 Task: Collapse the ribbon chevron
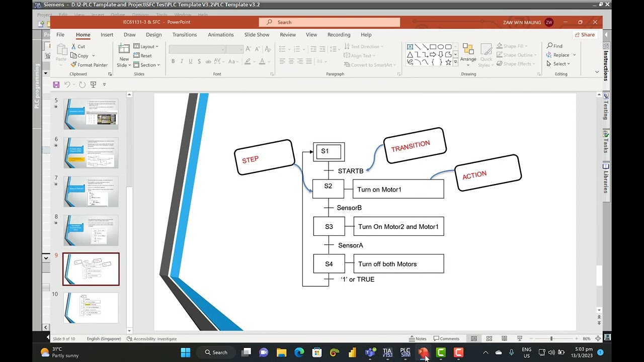597,72
